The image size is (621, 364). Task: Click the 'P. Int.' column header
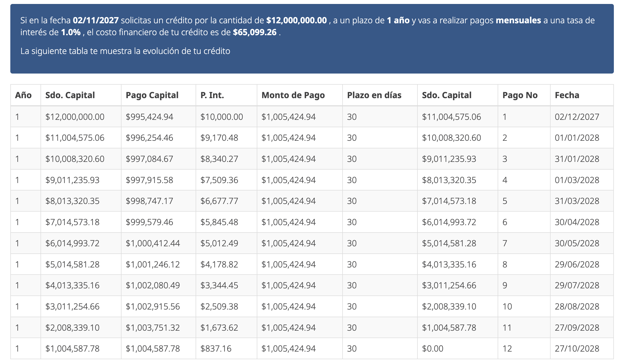[226, 95]
